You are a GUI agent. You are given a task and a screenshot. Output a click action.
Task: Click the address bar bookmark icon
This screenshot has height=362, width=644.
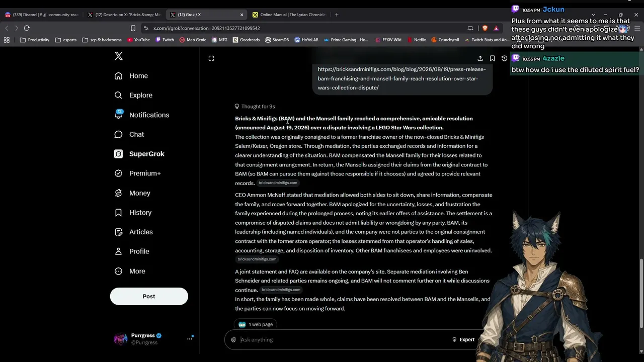pos(133,28)
